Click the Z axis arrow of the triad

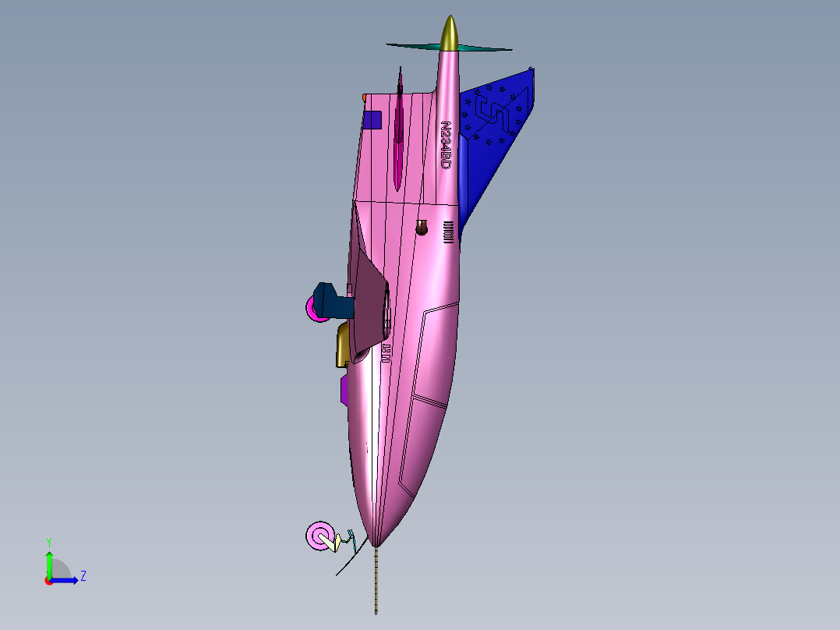tap(65, 580)
